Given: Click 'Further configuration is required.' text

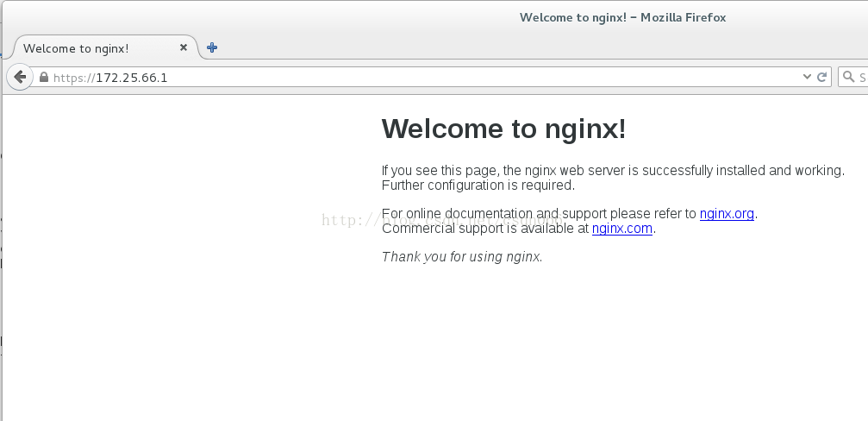Looking at the screenshot, I should coord(478,185).
